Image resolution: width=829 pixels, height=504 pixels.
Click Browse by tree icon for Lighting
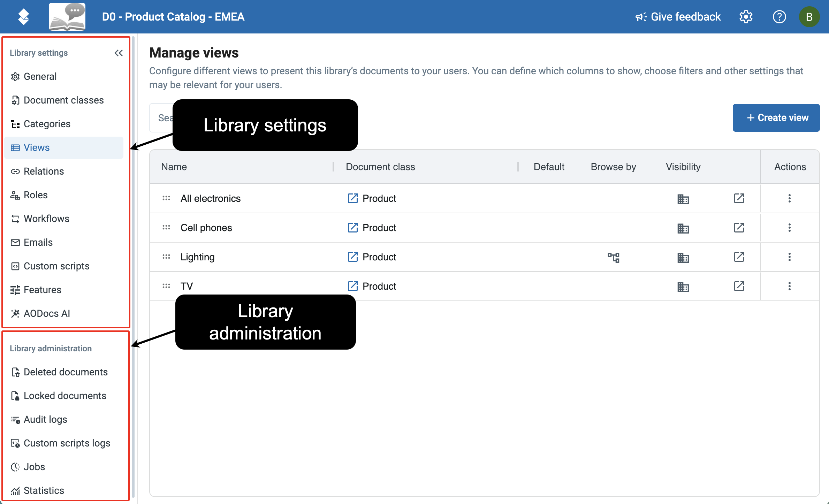pyautogui.click(x=614, y=257)
